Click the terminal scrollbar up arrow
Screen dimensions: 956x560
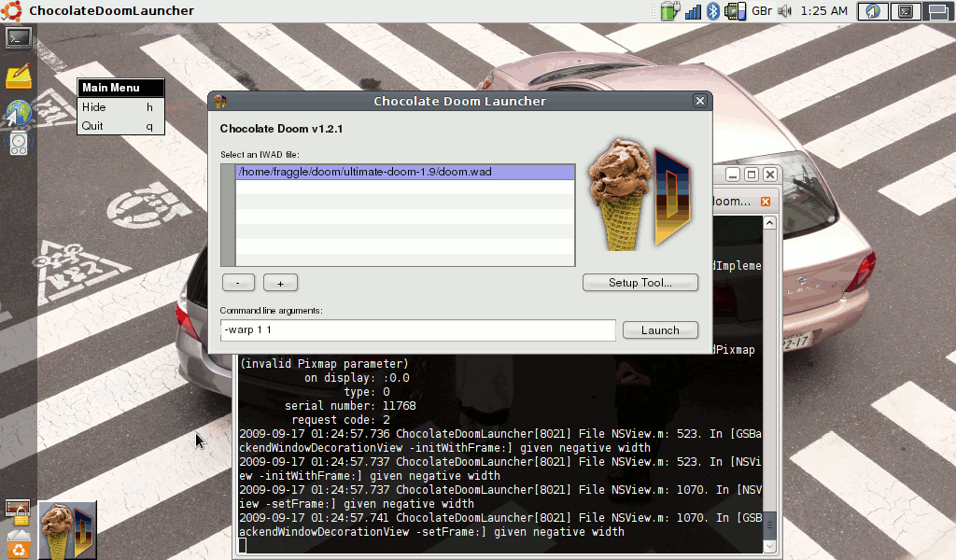[769, 223]
